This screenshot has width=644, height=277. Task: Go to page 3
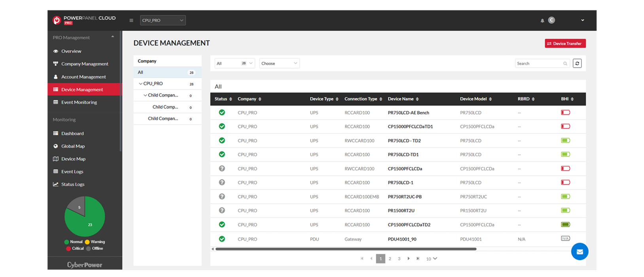pos(399,259)
